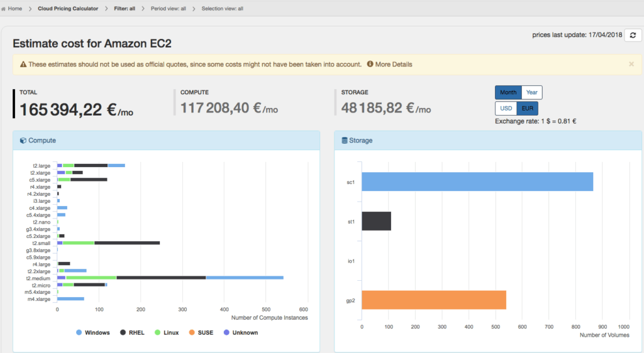Click the c5.4xlarge Windows bar
This screenshot has height=353, width=644.
point(61,215)
